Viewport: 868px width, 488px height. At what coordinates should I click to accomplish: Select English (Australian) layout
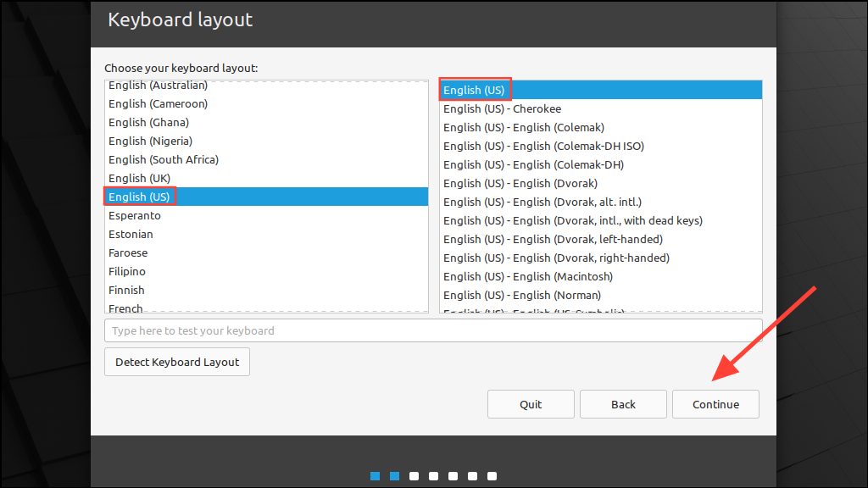pyautogui.click(x=158, y=85)
